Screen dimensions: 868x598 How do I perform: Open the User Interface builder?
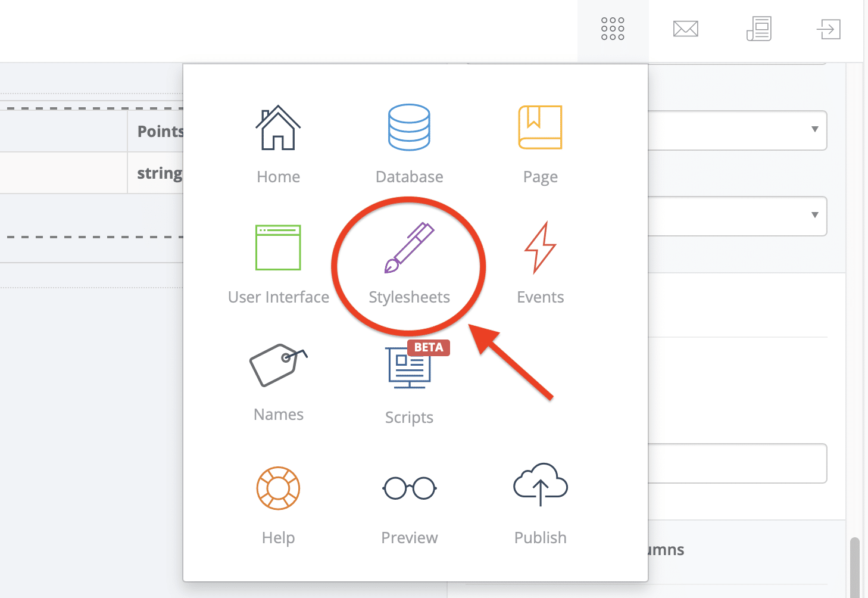coord(278,248)
